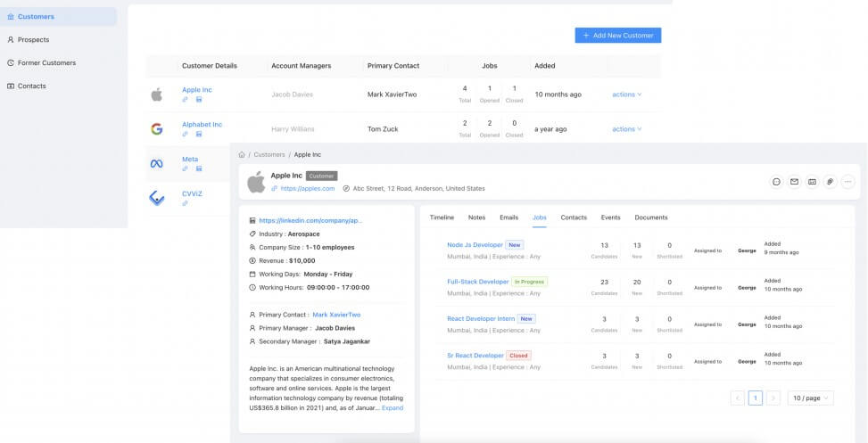Screen dimensions: 868x443
Task: Click the email envelope icon in Apple Inc header
Action: pos(794,182)
